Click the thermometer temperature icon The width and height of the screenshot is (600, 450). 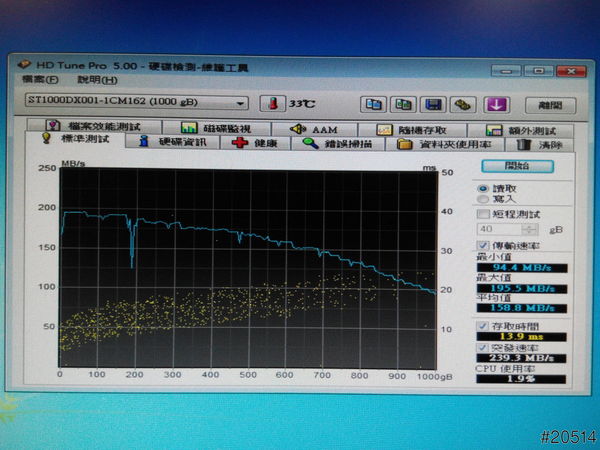(271, 103)
